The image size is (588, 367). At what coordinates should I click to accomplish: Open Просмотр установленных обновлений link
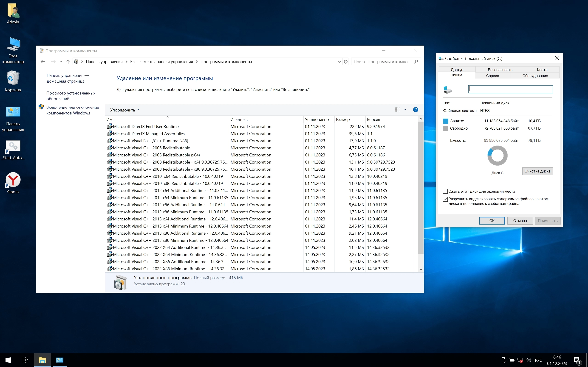71,96
